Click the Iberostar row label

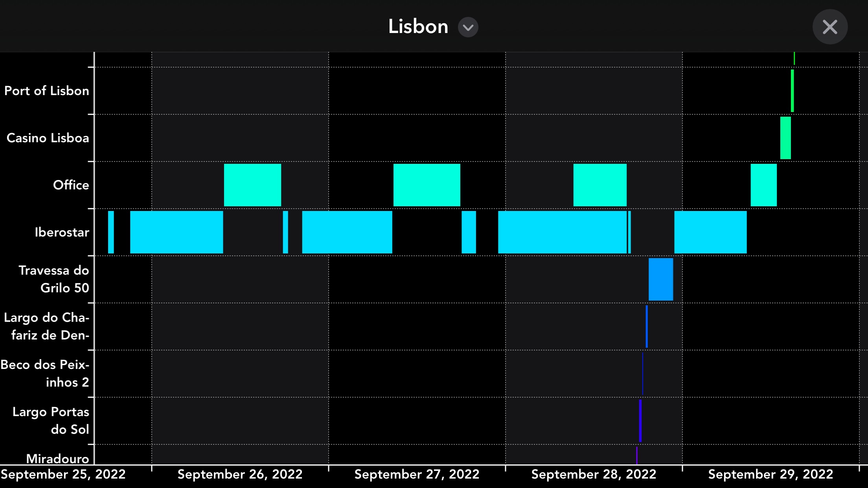pyautogui.click(x=62, y=232)
